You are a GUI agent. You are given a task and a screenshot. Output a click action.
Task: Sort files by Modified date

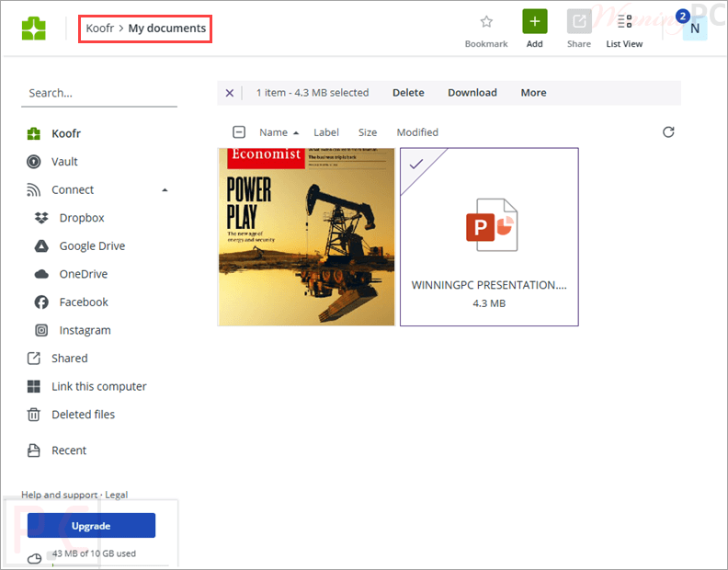pos(417,132)
